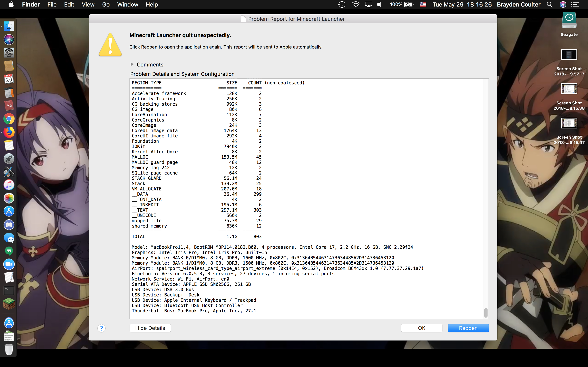The height and width of the screenshot is (367, 588).
Task: Open Firefox from the Dock
Action: (x=9, y=132)
